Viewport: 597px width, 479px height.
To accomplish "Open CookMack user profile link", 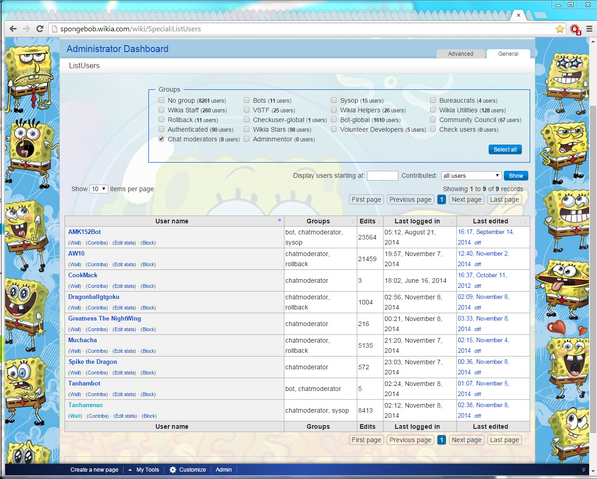I will [83, 275].
